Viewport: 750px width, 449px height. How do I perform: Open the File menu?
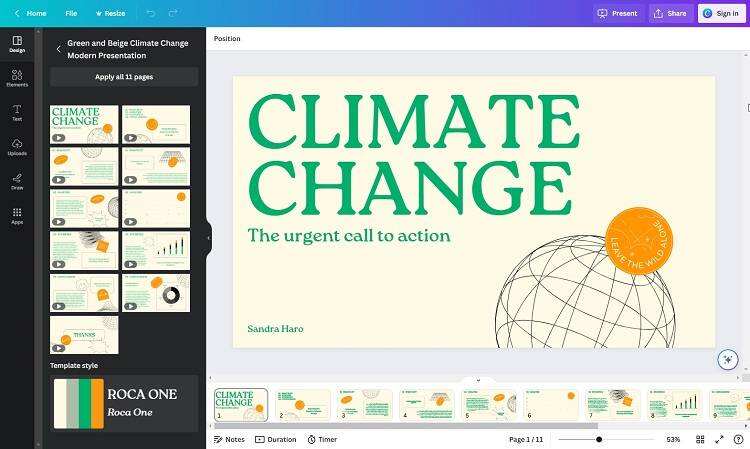[x=71, y=13]
